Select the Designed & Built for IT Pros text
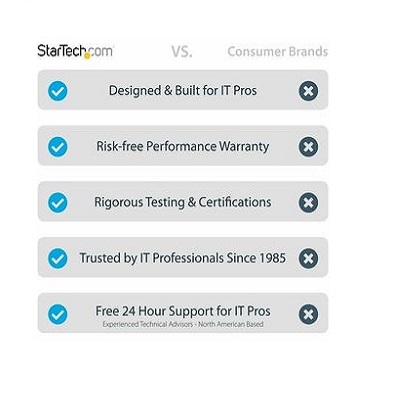Viewport: 400px width, 400px height. (x=183, y=91)
